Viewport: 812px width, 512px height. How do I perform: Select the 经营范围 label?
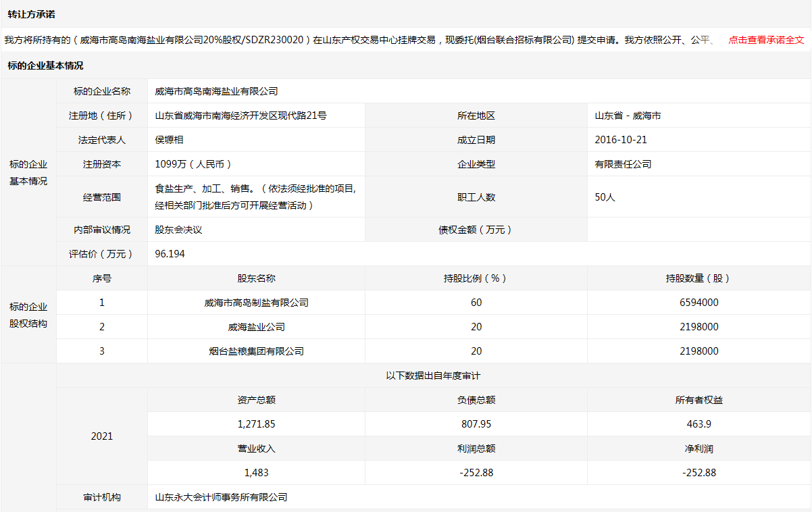102,197
